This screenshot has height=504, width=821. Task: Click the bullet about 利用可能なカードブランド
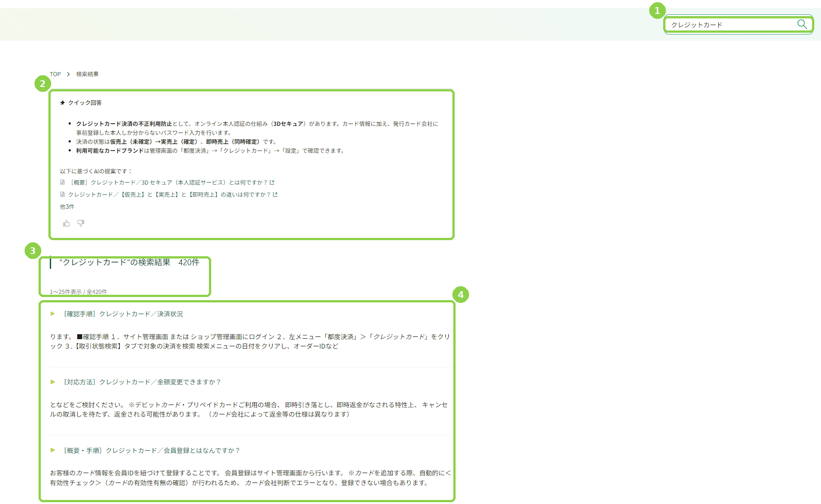[210, 151]
